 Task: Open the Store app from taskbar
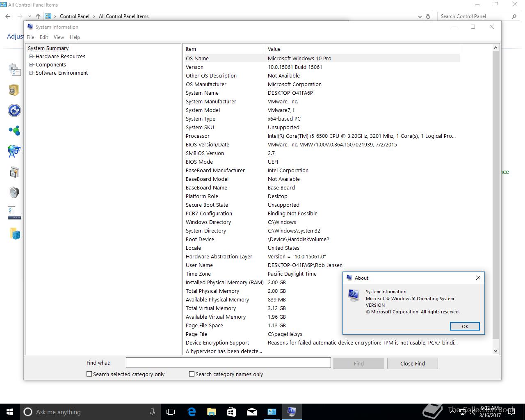231,412
